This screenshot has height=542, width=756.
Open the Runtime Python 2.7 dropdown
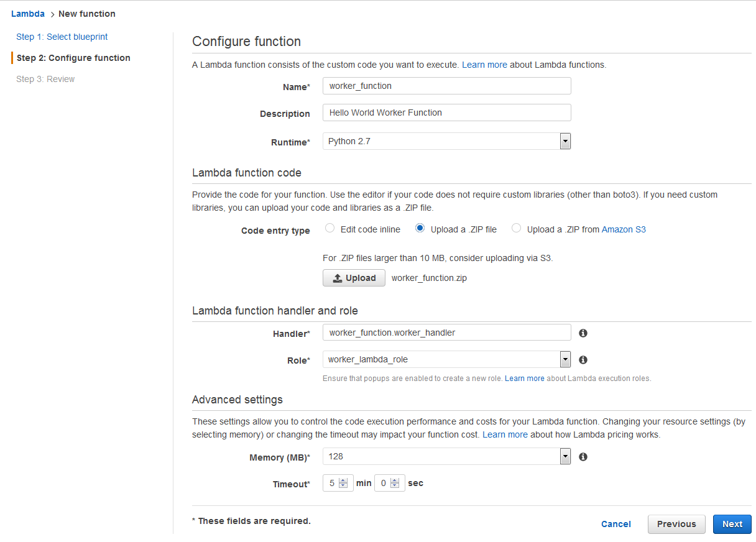[x=446, y=141]
